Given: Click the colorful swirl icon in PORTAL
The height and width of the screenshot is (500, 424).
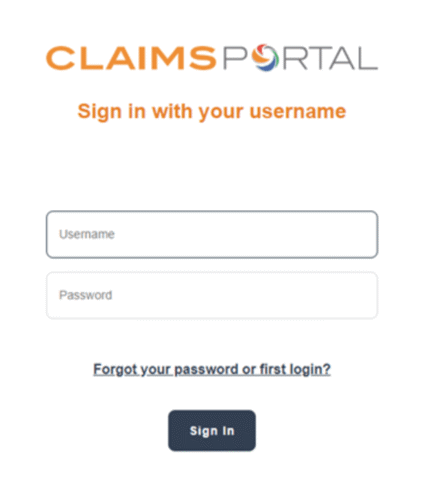Looking at the screenshot, I should point(266,58).
